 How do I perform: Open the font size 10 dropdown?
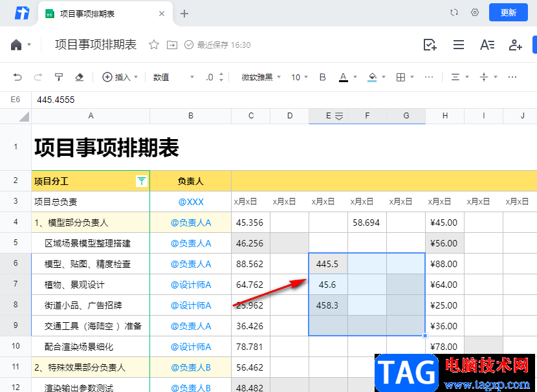[x=300, y=77]
